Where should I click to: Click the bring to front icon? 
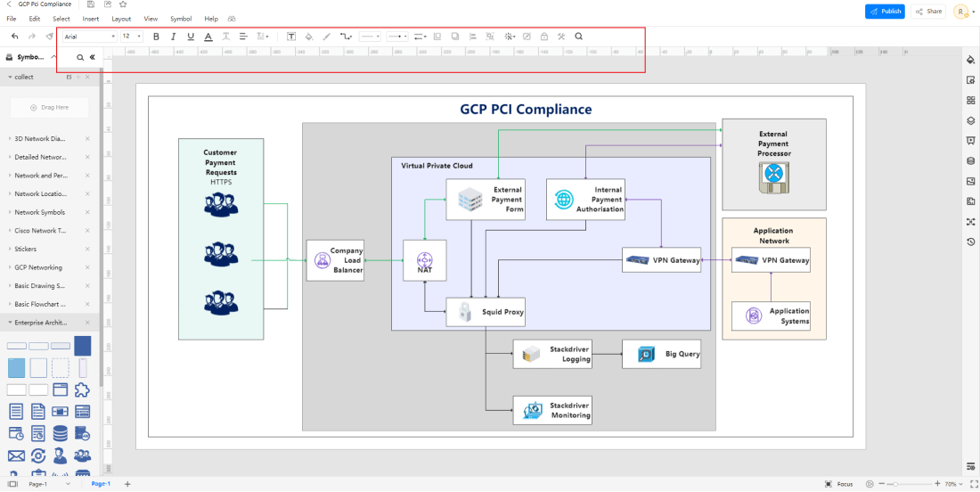click(x=437, y=37)
